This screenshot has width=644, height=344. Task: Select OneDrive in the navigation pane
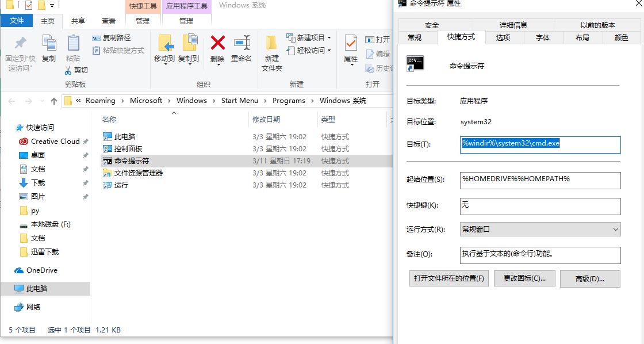point(41,270)
